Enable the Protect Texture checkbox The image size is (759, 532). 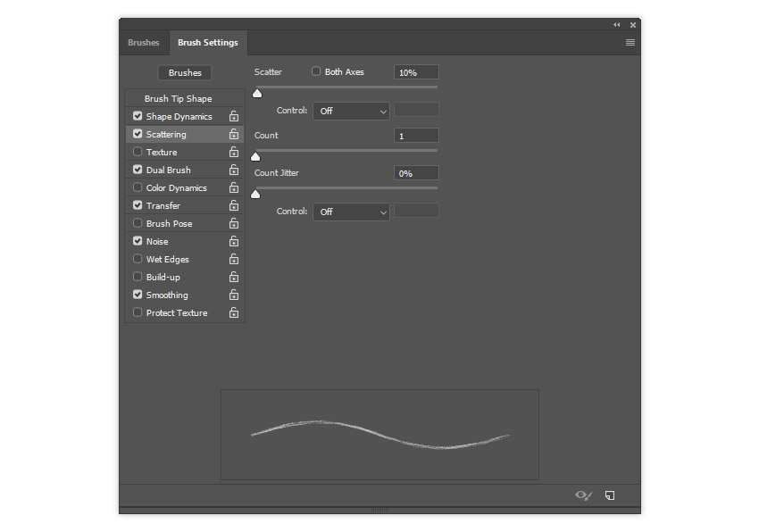[x=138, y=312]
